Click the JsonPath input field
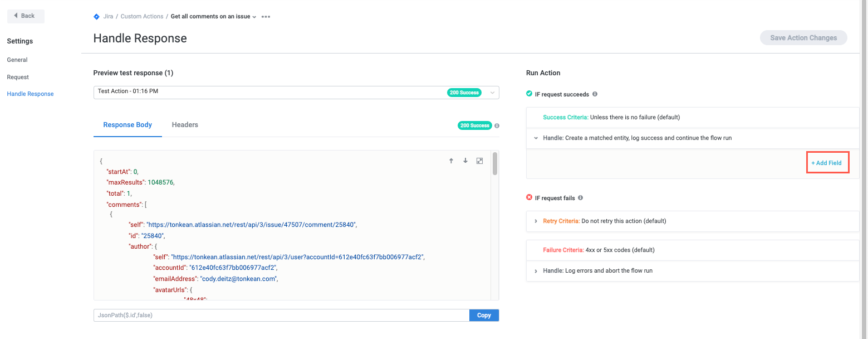The image size is (868, 339). tap(281, 316)
